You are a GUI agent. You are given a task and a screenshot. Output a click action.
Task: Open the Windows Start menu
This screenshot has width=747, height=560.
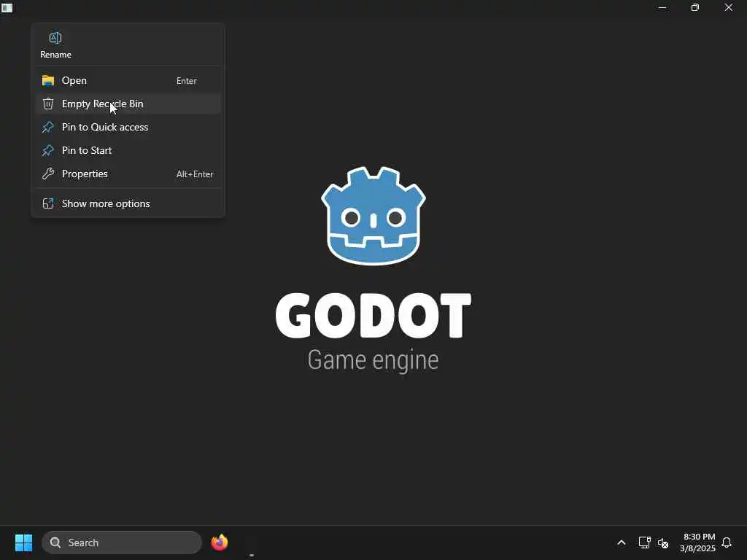[23, 542]
